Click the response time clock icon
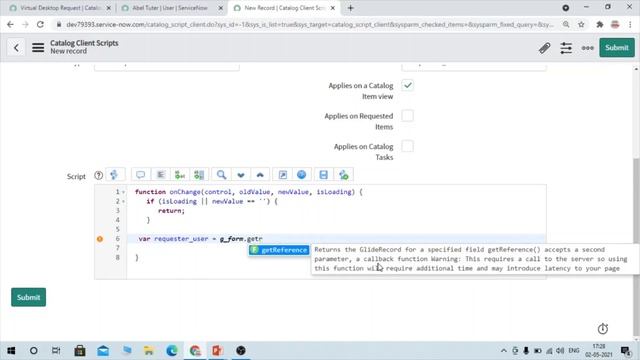640x360 pixels. (x=603, y=329)
